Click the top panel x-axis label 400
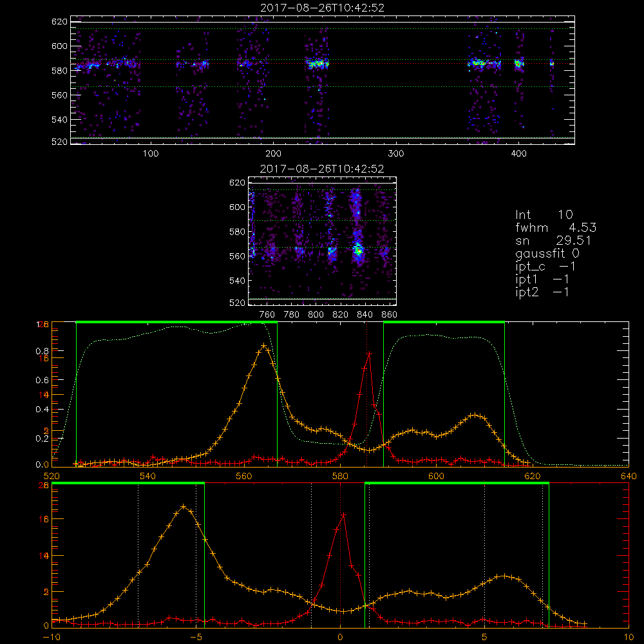This screenshot has width=644, height=644. [x=518, y=154]
